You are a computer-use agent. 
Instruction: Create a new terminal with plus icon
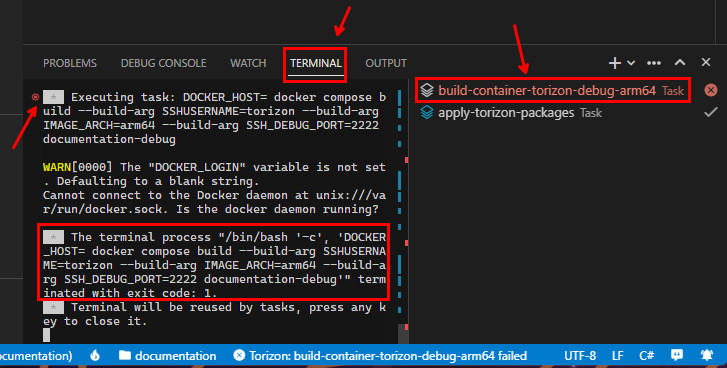615,63
